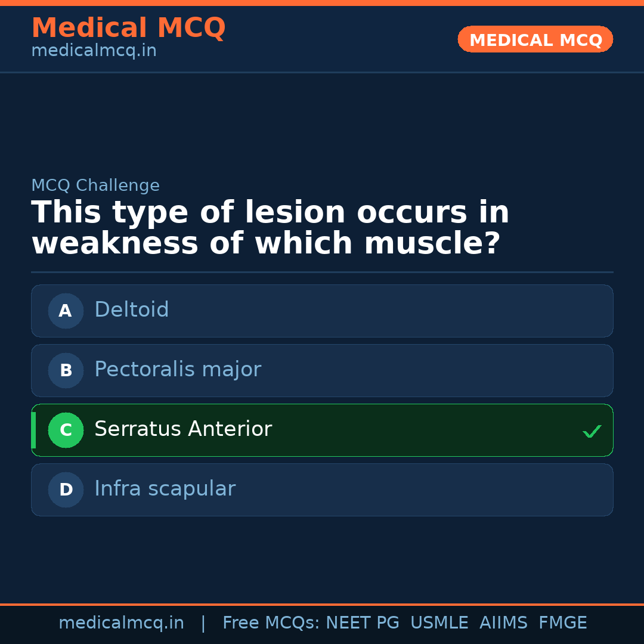Open the medicalmcq.in footer link

[x=121, y=623]
